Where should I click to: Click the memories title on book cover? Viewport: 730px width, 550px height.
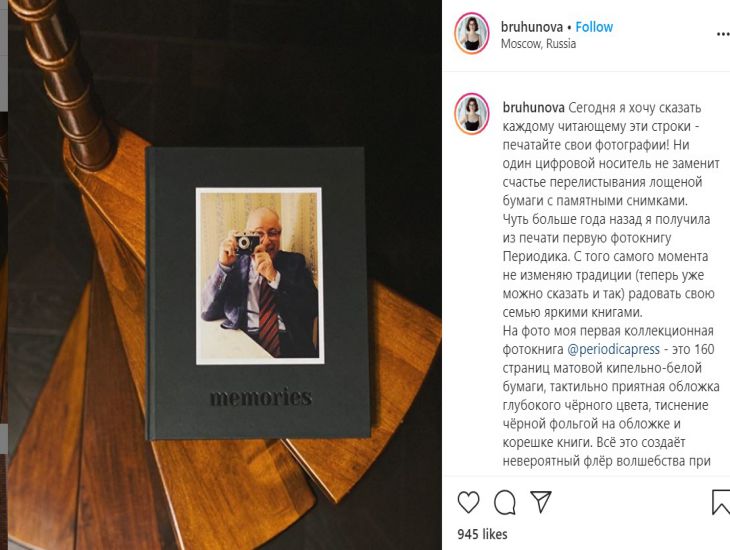261,398
